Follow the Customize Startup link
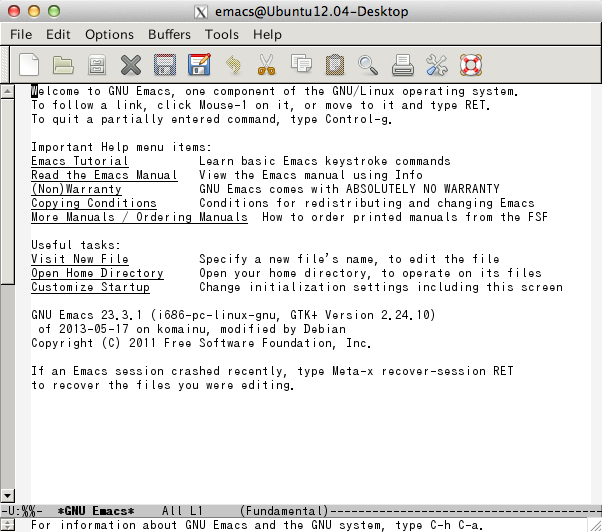The width and height of the screenshot is (602, 532). 91,287
